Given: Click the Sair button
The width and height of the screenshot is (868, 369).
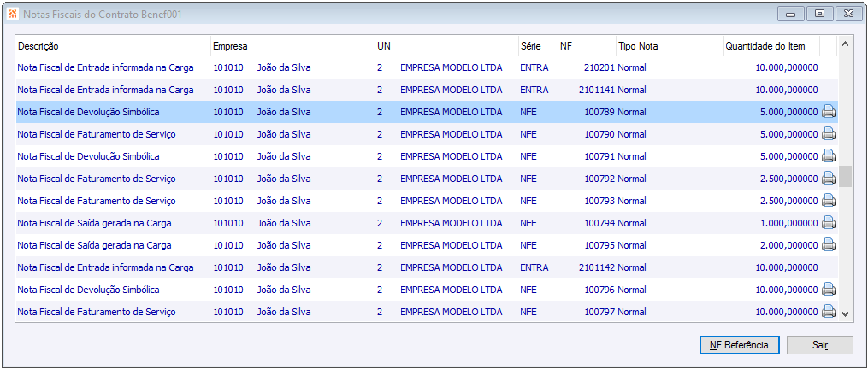Looking at the screenshot, I should 820,345.
